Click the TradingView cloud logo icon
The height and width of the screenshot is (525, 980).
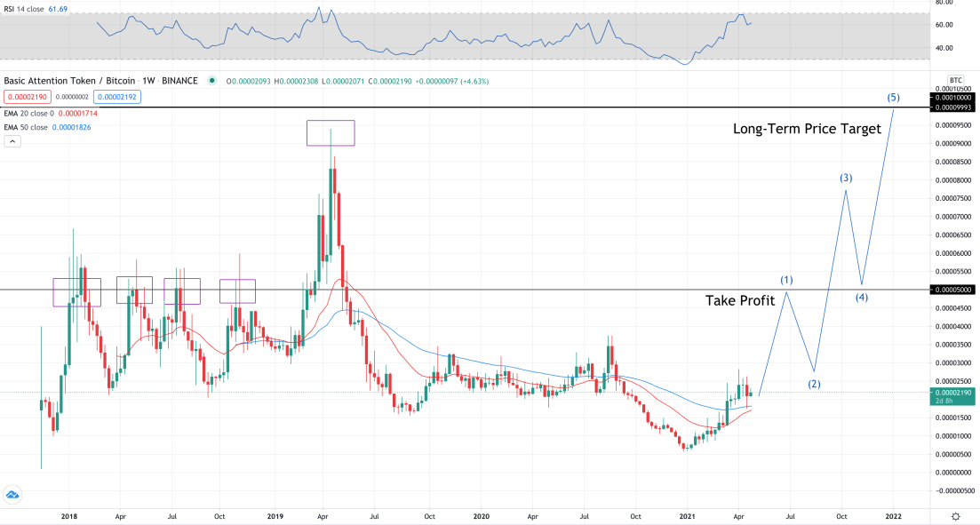coord(12,494)
